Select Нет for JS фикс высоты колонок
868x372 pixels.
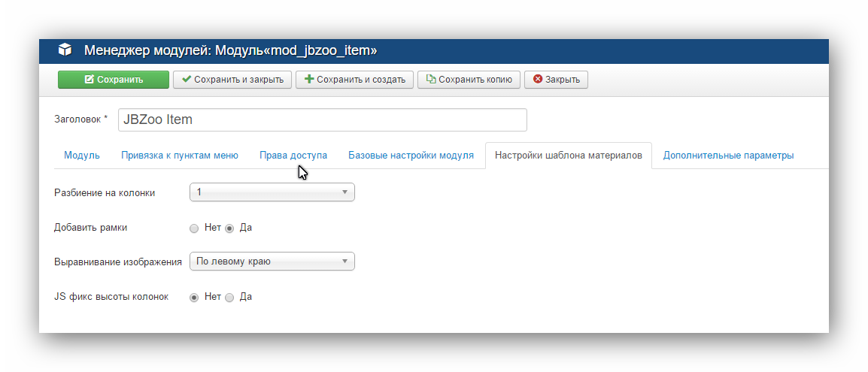(194, 297)
